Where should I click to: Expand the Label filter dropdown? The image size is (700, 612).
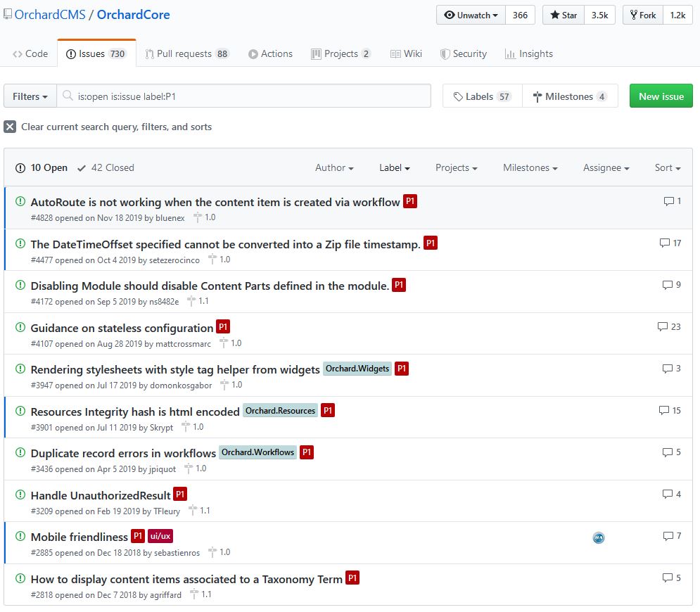[x=395, y=168]
